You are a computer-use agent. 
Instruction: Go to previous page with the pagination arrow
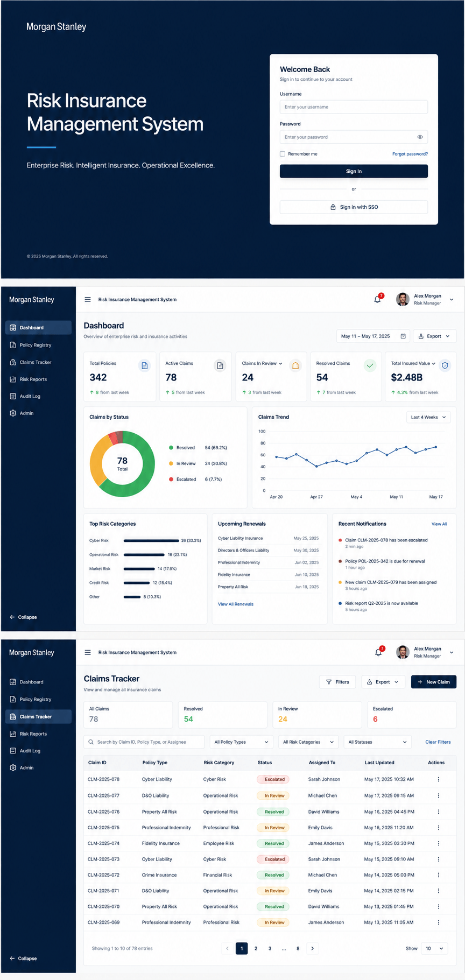point(227,948)
